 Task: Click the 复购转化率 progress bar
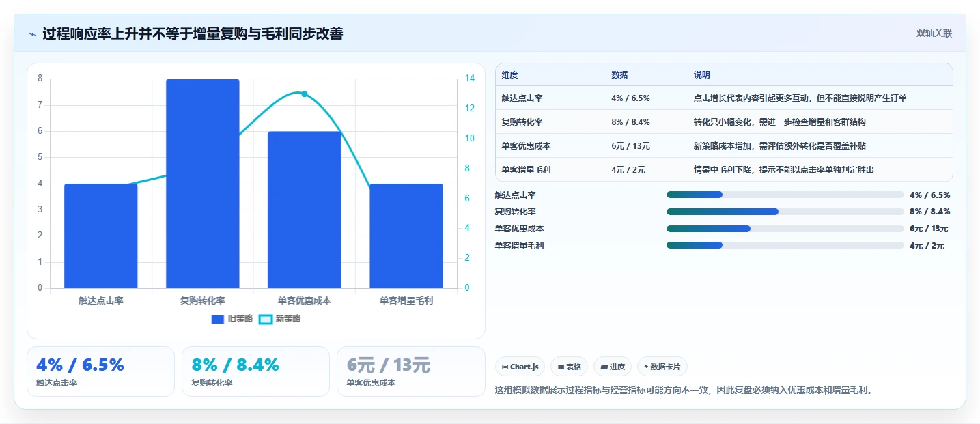coord(785,212)
